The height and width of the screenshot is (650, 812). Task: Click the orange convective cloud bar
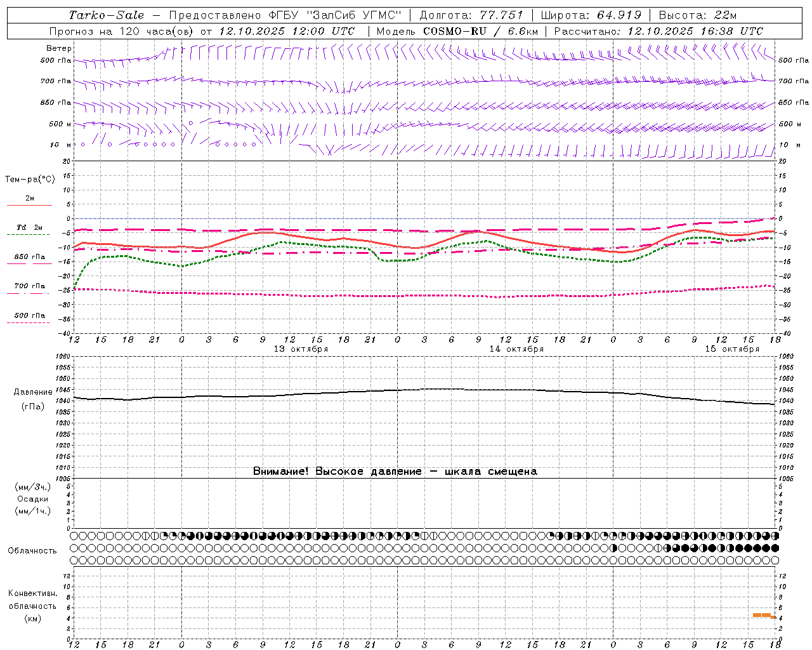click(x=764, y=615)
